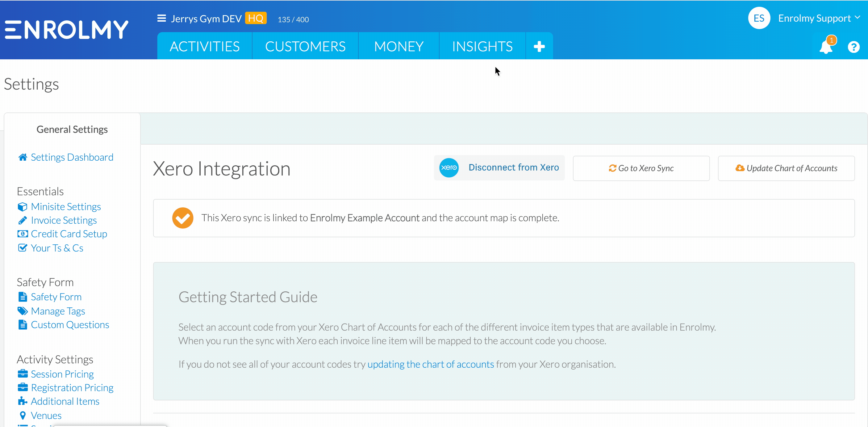Open Invoice Settings link
The height and width of the screenshot is (427, 868).
click(x=64, y=220)
